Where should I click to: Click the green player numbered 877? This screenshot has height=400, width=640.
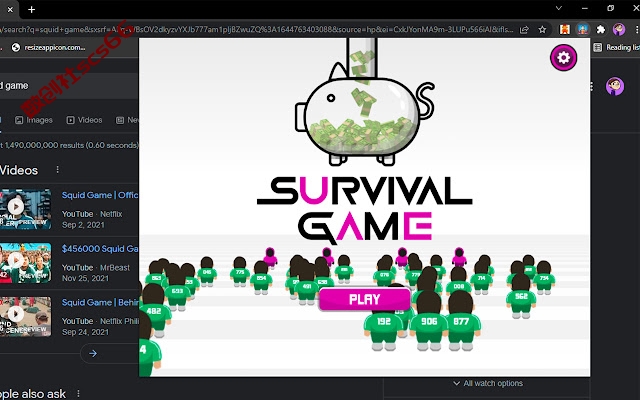461,321
